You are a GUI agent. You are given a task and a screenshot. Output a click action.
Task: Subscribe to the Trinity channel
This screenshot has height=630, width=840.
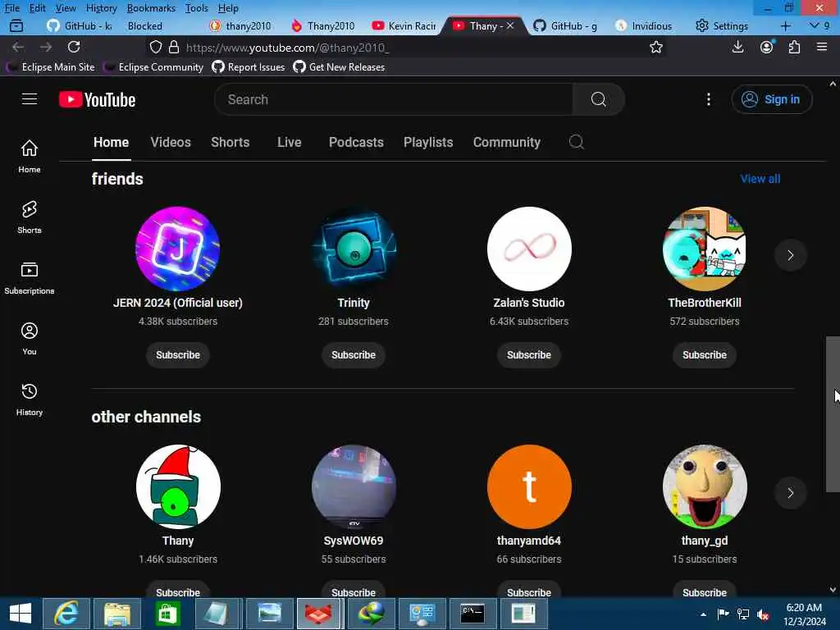(x=354, y=354)
